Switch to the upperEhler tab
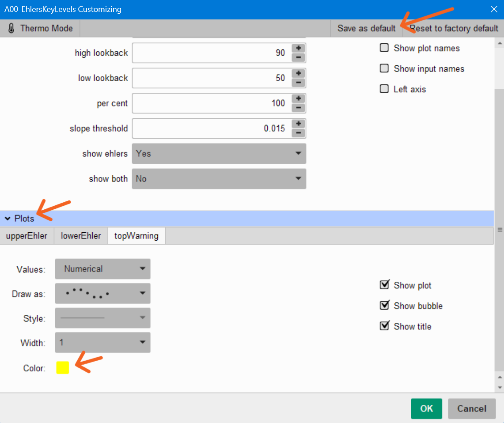The width and height of the screenshot is (504, 423). click(x=27, y=236)
